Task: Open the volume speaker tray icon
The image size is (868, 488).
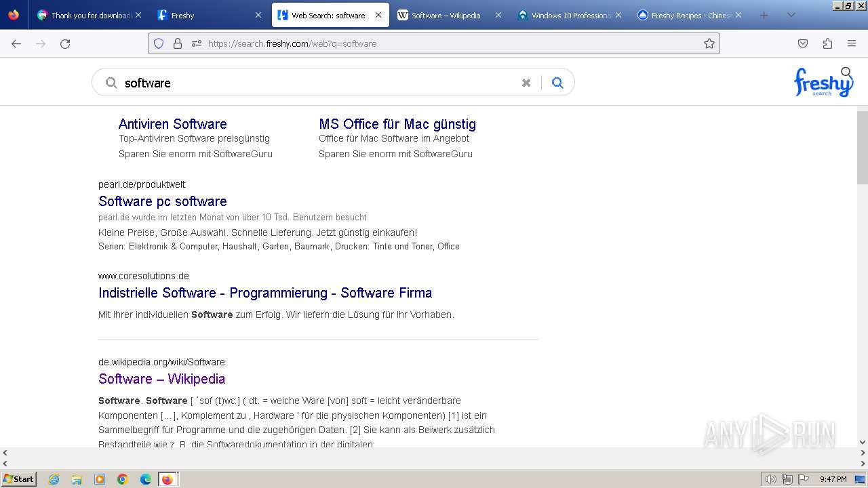Action: click(770, 479)
